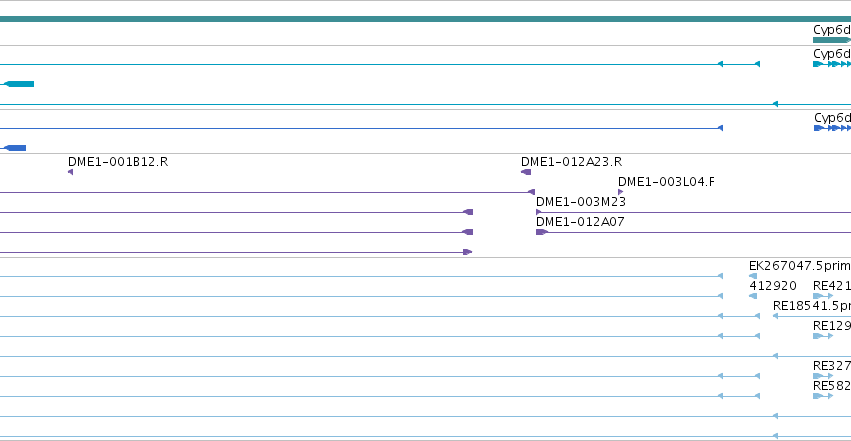Screen dimensions: 851x441
Task: Select the RE421 EST label
Action: point(831,286)
